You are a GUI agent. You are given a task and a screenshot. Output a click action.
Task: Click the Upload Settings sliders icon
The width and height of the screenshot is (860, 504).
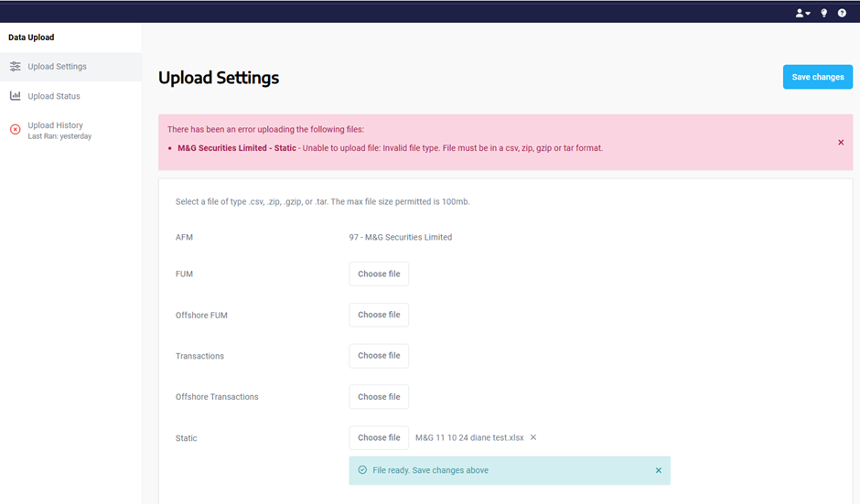coord(16,67)
